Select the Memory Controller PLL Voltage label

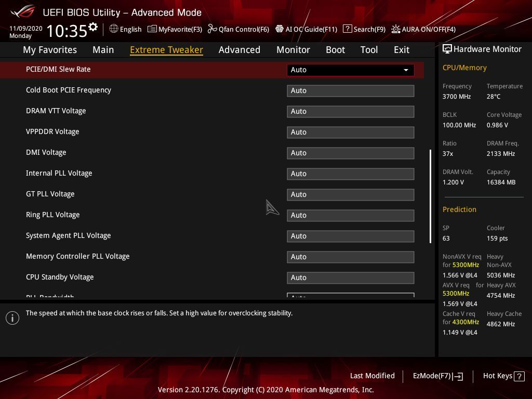(78, 256)
